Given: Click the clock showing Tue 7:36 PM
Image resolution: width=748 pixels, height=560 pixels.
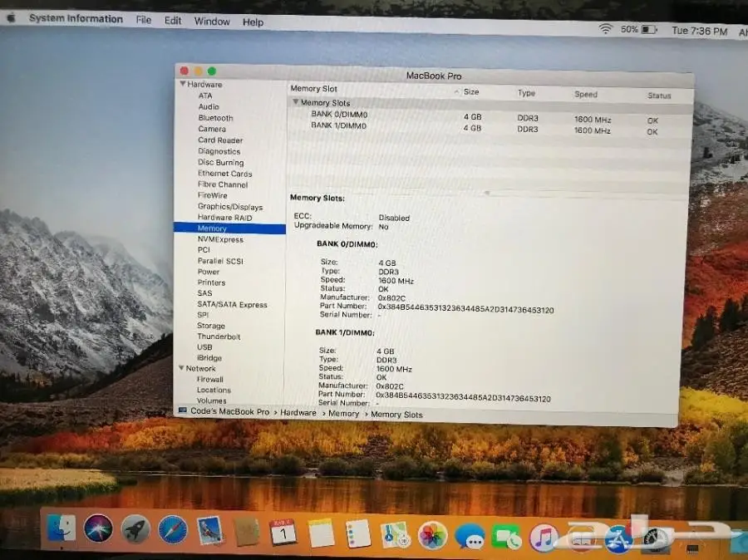Looking at the screenshot, I should (699, 32).
